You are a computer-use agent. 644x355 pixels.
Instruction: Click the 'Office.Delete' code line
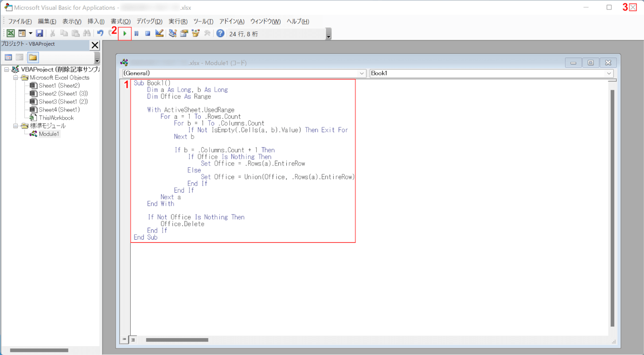182,224
